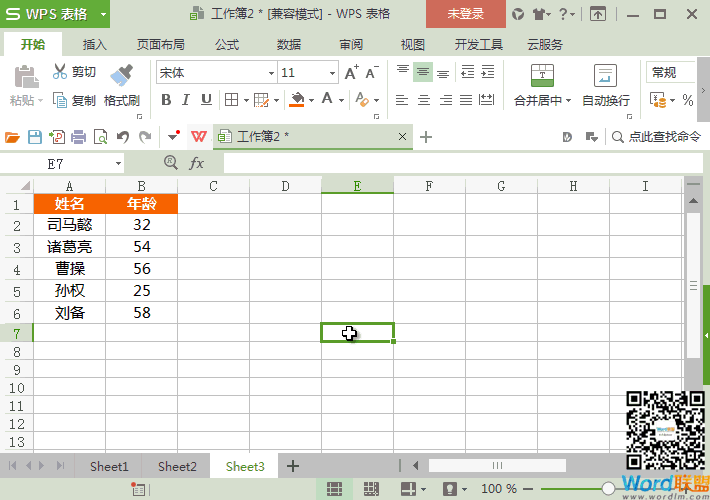Toggle align text left
Image resolution: width=710 pixels, height=500 pixels.
coord(402,100)
